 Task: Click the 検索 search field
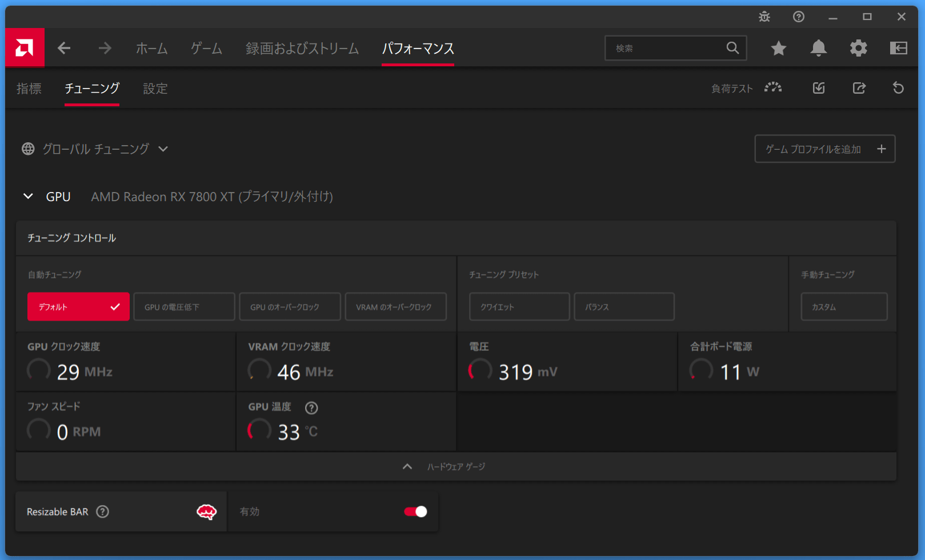(x=675, y=48)
